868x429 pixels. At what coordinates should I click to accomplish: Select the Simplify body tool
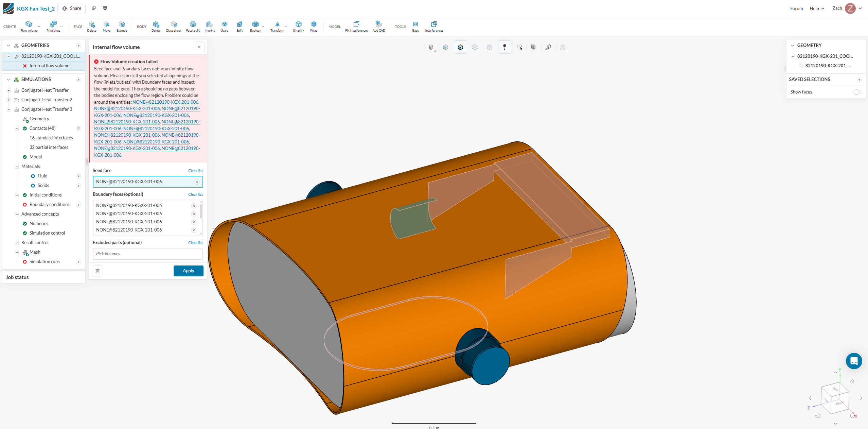(x=298, y=26)
